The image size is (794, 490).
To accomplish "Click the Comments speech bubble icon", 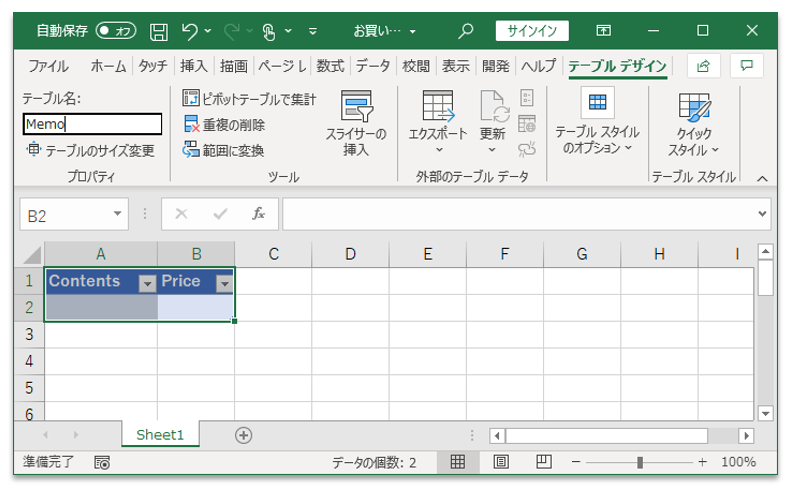I will point(746,66).
